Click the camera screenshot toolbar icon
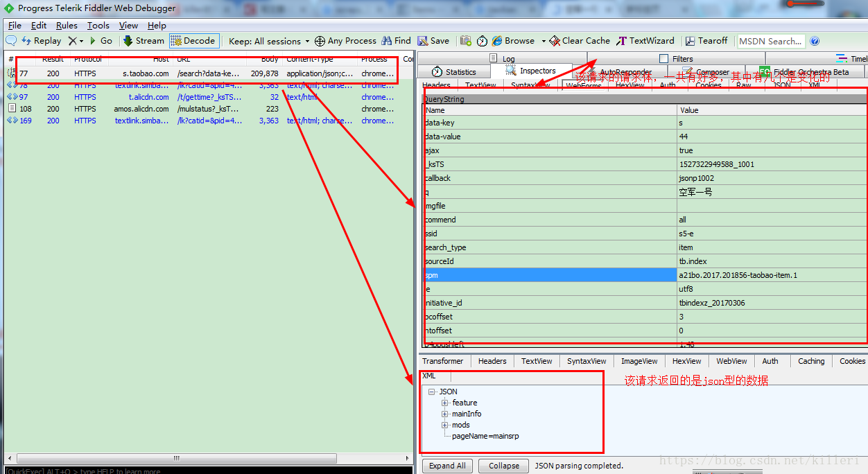 click(x=466, y=41)
